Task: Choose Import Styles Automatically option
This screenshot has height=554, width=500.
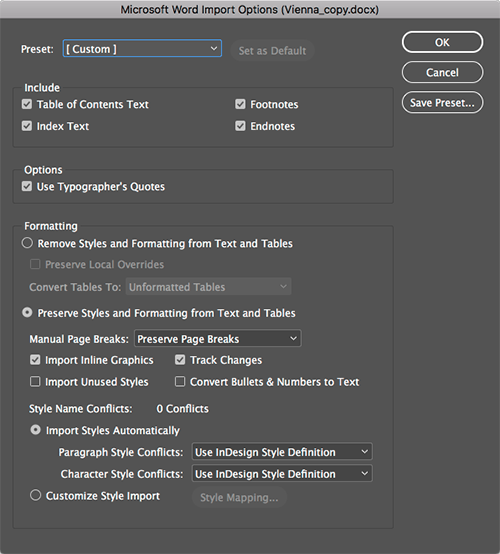Action: (x=35, y=430)
